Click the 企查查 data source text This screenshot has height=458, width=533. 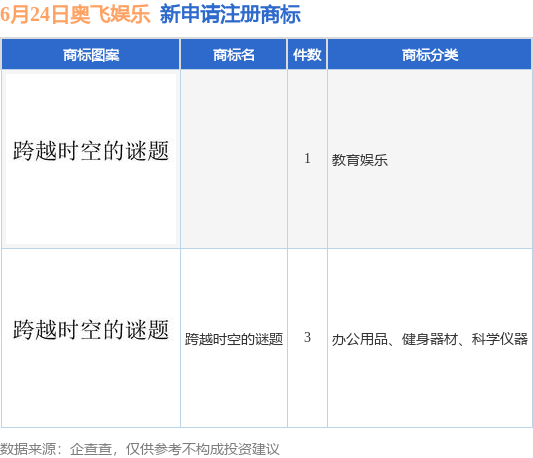[x=91, y=449]
